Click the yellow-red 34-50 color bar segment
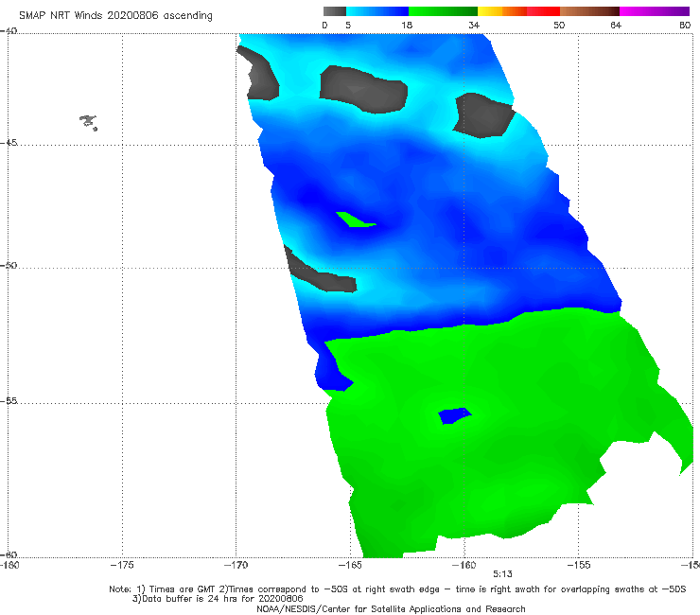Viewport: 700px width, 615px height. click(518, 11)
